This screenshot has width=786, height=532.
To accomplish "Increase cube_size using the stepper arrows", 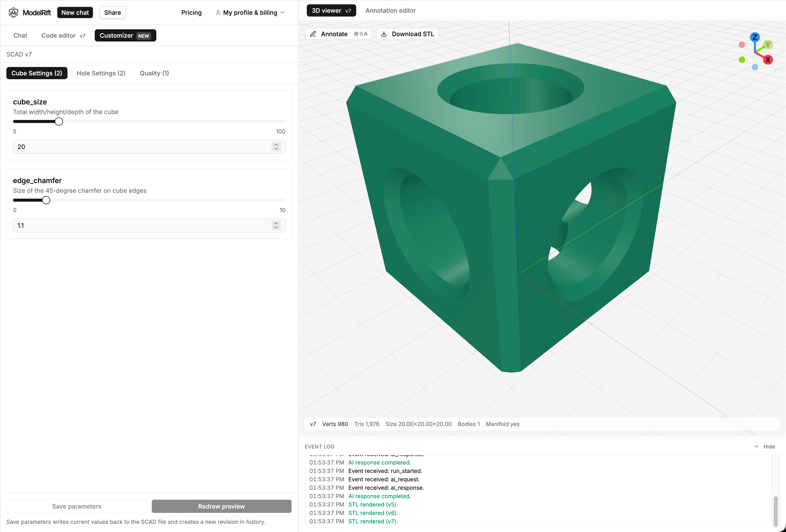I will [x=276, y=145].
